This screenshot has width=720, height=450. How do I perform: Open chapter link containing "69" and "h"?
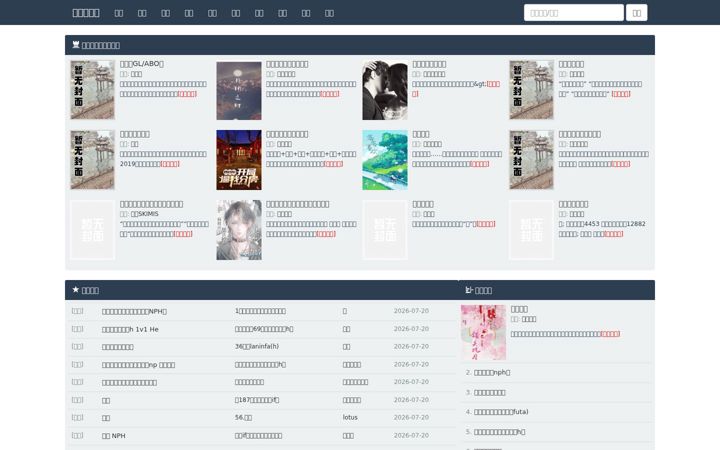(x=264, y=329)
